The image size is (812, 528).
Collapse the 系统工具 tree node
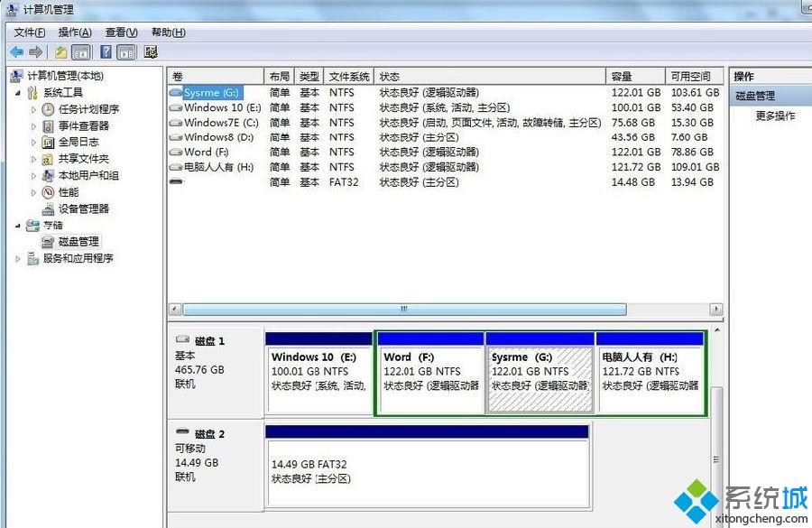point(18,93)
